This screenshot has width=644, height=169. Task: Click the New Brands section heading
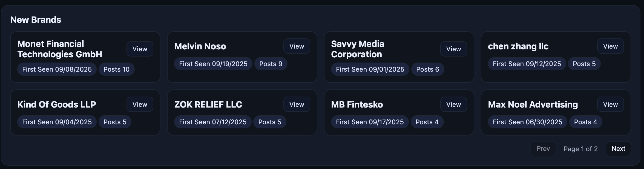[36, 19]
